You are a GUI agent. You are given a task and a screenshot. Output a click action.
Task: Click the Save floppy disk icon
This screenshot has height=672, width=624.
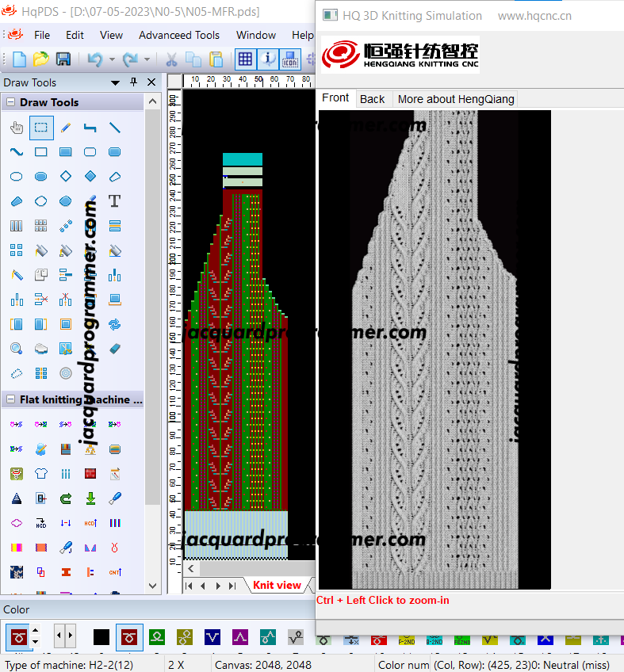[x=63, y=59]
